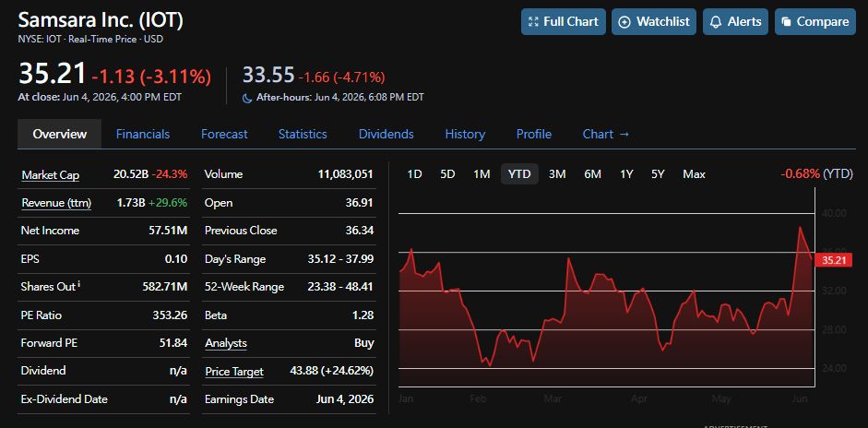Click the -1.66 (-4.71%) after-hours change

[x=341, y=77]
